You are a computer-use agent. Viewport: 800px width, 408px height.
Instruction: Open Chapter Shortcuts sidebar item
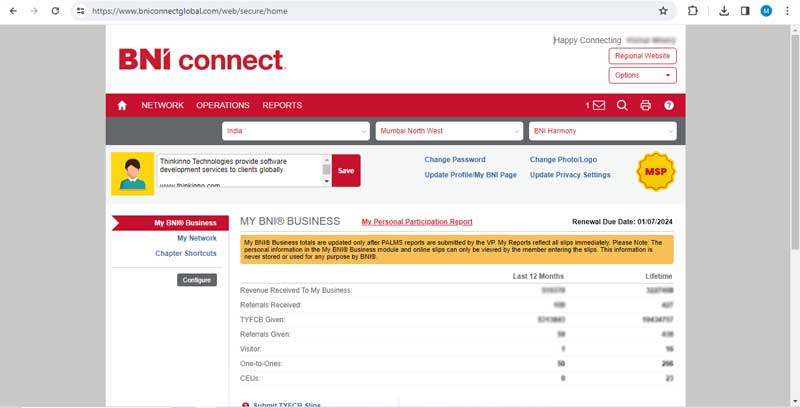186,253
